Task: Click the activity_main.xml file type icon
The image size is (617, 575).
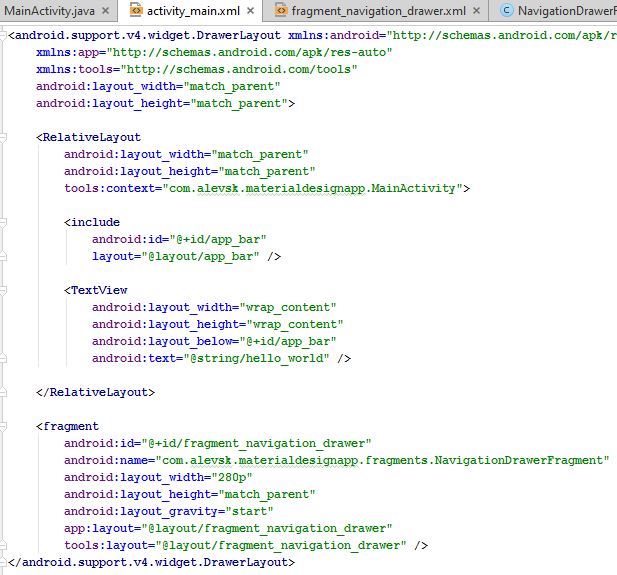Action: 135,11
